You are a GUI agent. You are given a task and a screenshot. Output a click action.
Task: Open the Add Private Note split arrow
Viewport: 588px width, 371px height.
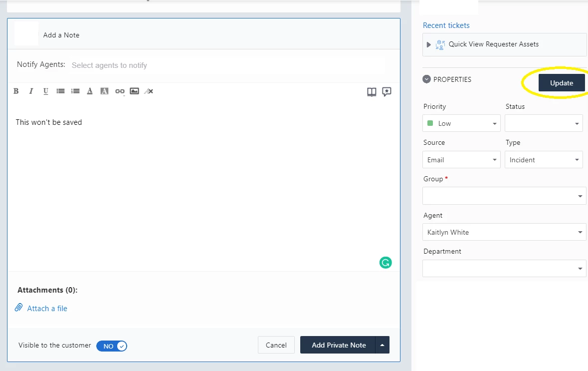(382, 345)
